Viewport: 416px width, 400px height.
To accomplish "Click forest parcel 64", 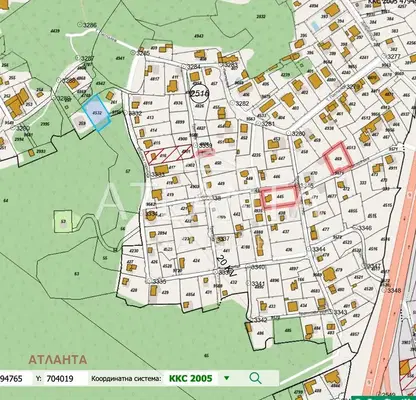I will (x=6, y=200).
